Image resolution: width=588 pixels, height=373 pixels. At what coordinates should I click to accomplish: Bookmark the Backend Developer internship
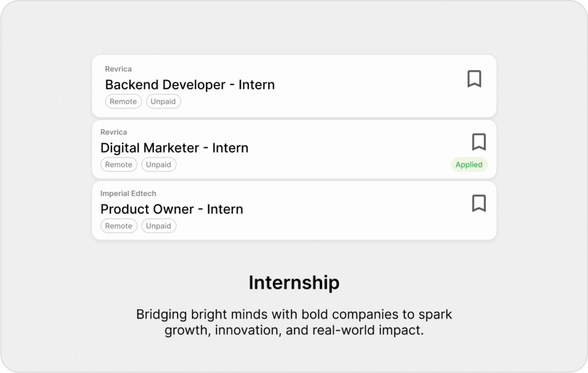coord(474,79)
